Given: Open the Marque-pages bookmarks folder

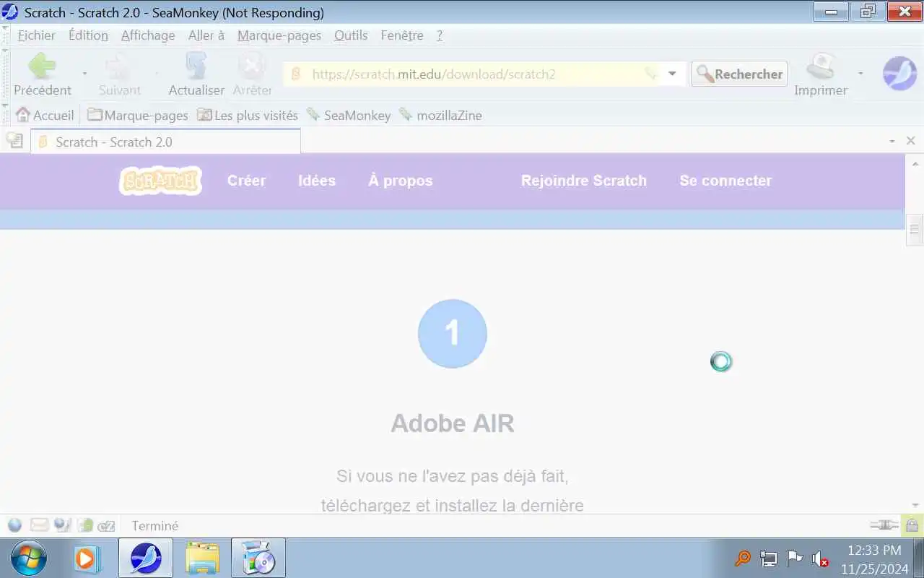Looking at the screenshot, I should (138, 115).
